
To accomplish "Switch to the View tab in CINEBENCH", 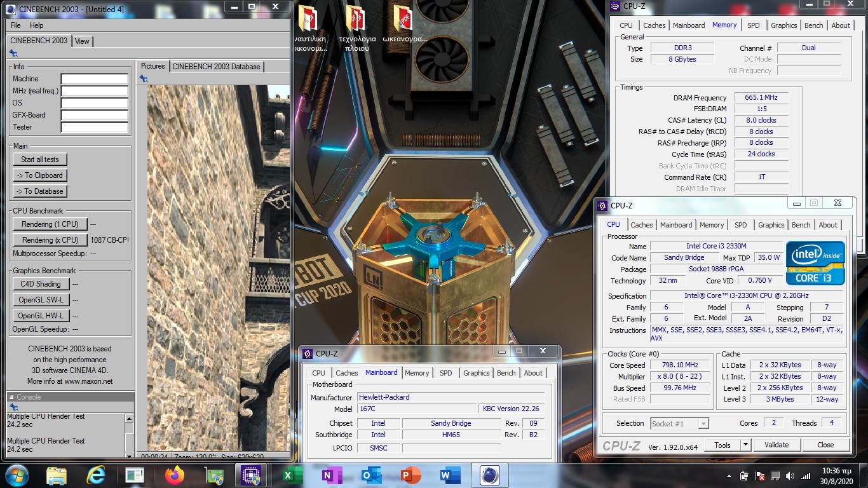I will pyautogui.click(x=82, y=41).
